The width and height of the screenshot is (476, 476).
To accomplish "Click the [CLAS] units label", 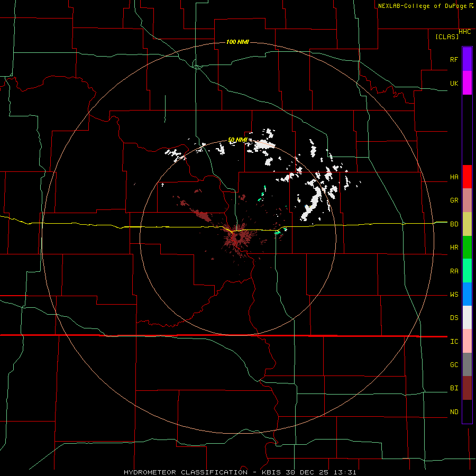I will coord(447,36).
